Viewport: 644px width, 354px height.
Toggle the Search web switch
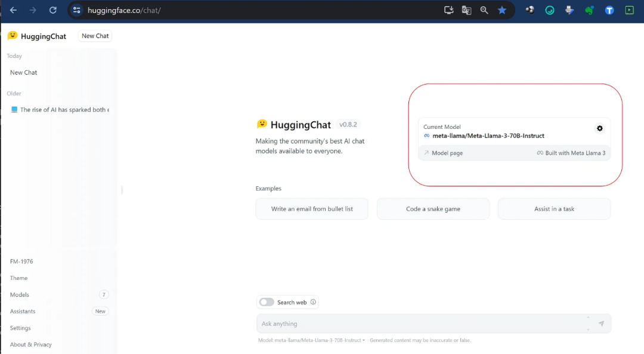click(267, 302)
